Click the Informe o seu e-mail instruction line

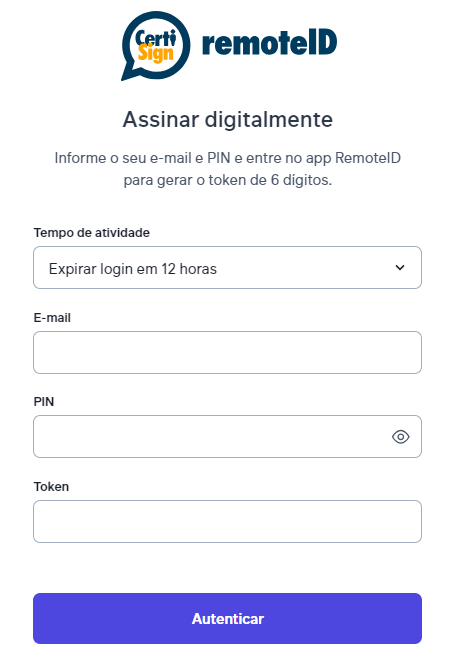(227, 158)
